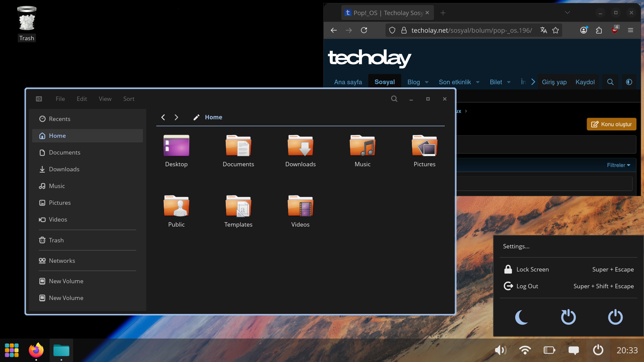Open the Wi-Fi network applet

click(525, 350)
